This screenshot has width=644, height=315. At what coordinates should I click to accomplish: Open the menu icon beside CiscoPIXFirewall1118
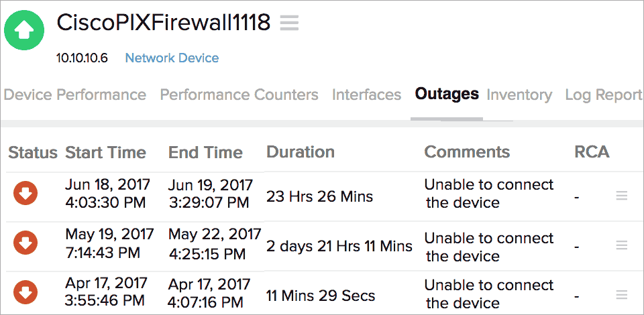point(289,23)
